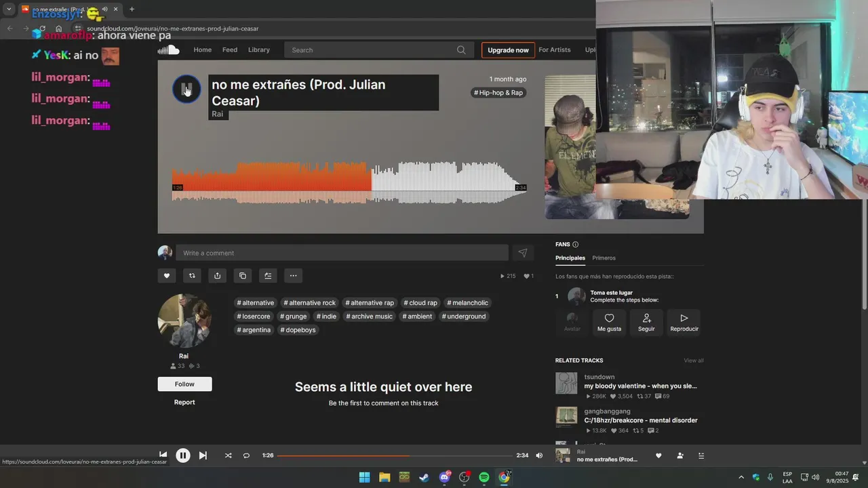Click the cloud rap tag
Screen dimensions: 868x488
coord(420,303)
